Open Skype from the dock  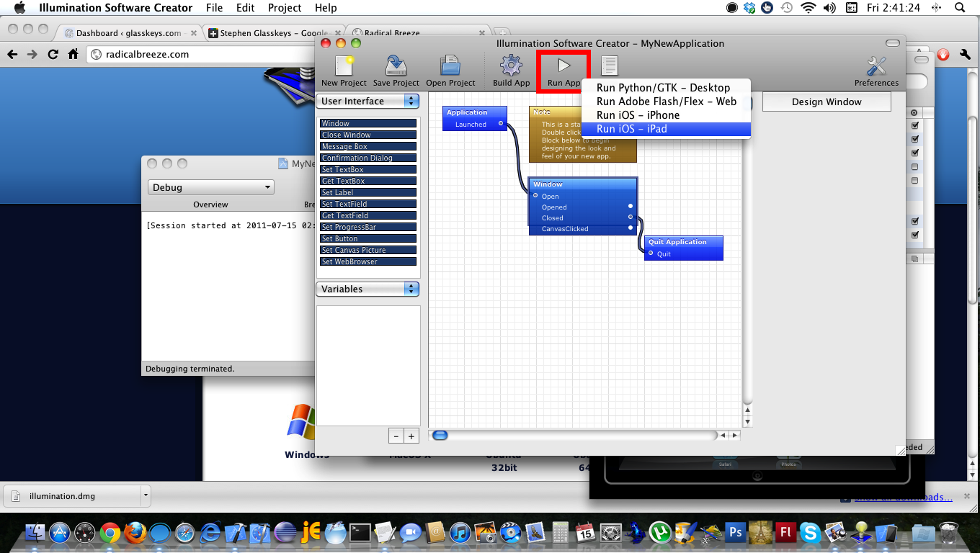pos(810,533)
